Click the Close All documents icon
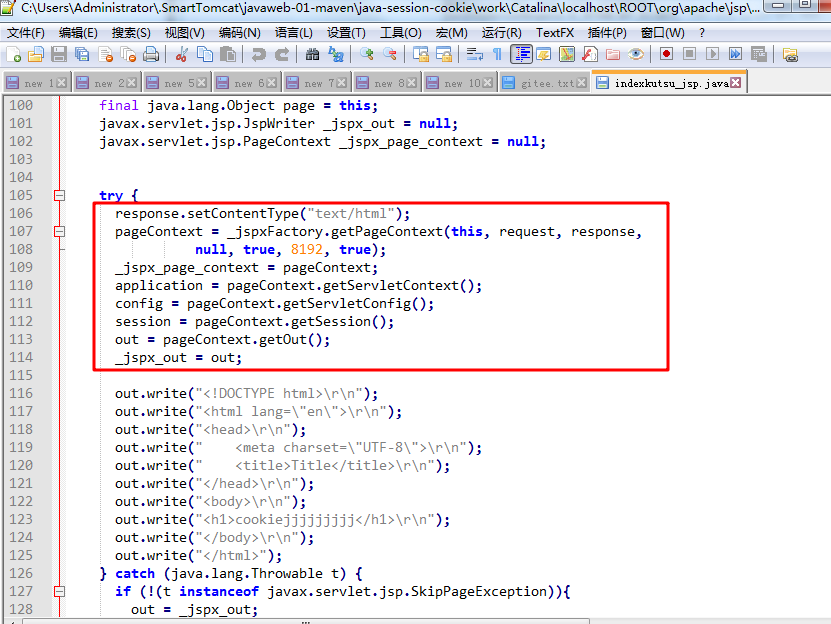This screenshot has height=624, width=831. click(x=128, y=55)
